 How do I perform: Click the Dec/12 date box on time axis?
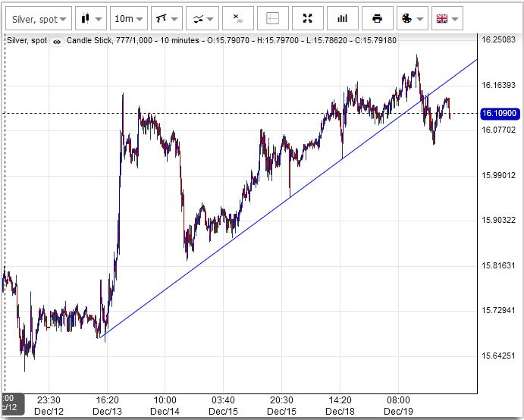point(9,404)
